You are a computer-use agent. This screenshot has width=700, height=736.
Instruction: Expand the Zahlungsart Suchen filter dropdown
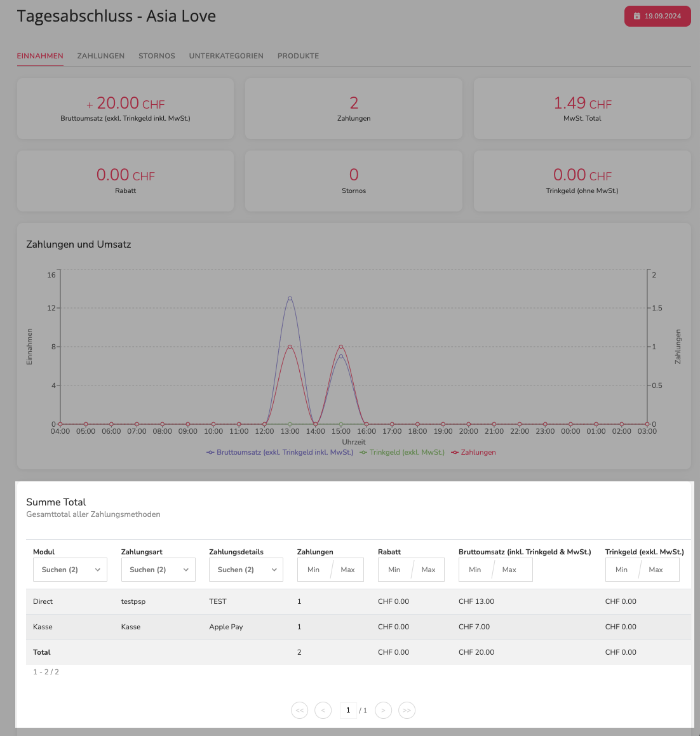click(x=158, y=570)
